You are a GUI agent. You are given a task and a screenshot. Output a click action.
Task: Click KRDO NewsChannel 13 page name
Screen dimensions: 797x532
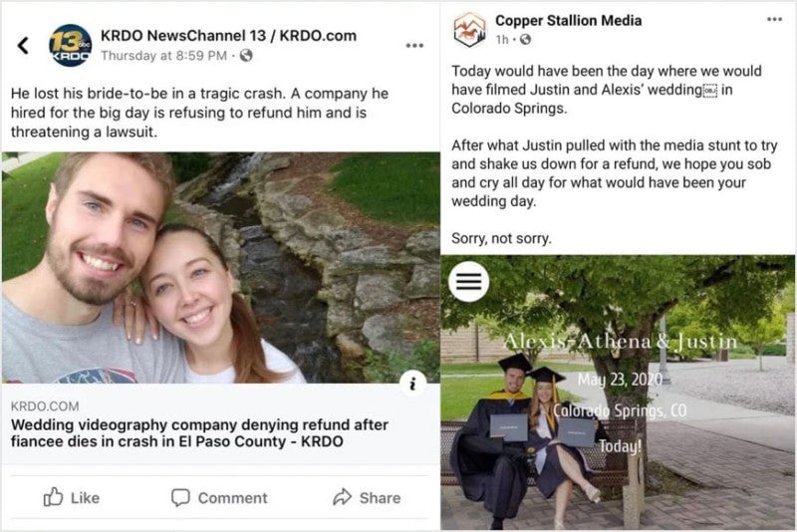tap(228, 35)
